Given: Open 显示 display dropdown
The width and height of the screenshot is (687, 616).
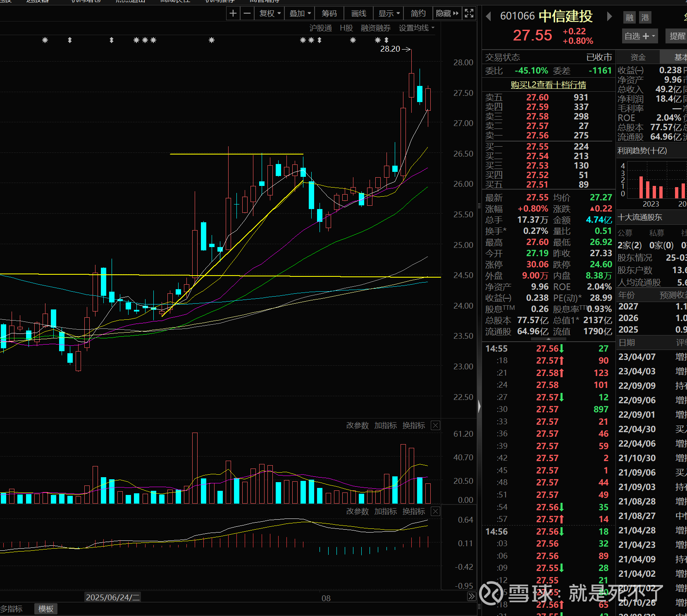Looking at the screenshot, I should (389, 14).
